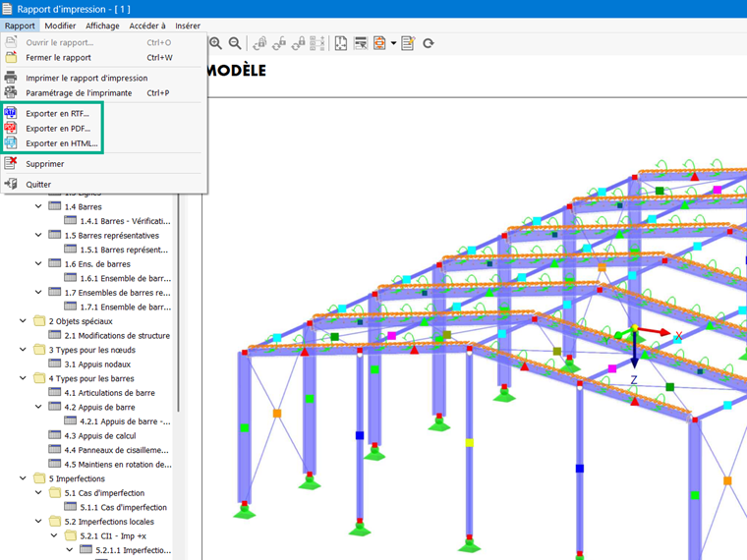Screen dimensions: 747x560
Task: Click the exit door icon beside Quitter
Action: [11, 184]
